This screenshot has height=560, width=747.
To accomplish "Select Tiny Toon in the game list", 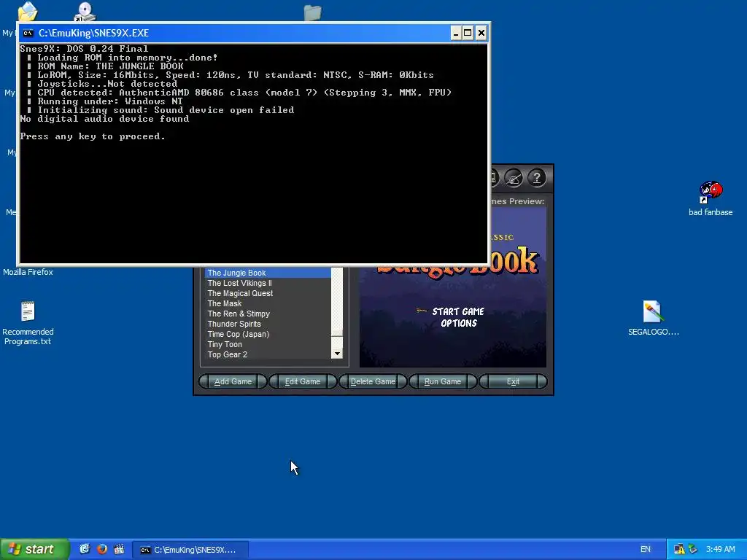I will [x=268, y=344].
